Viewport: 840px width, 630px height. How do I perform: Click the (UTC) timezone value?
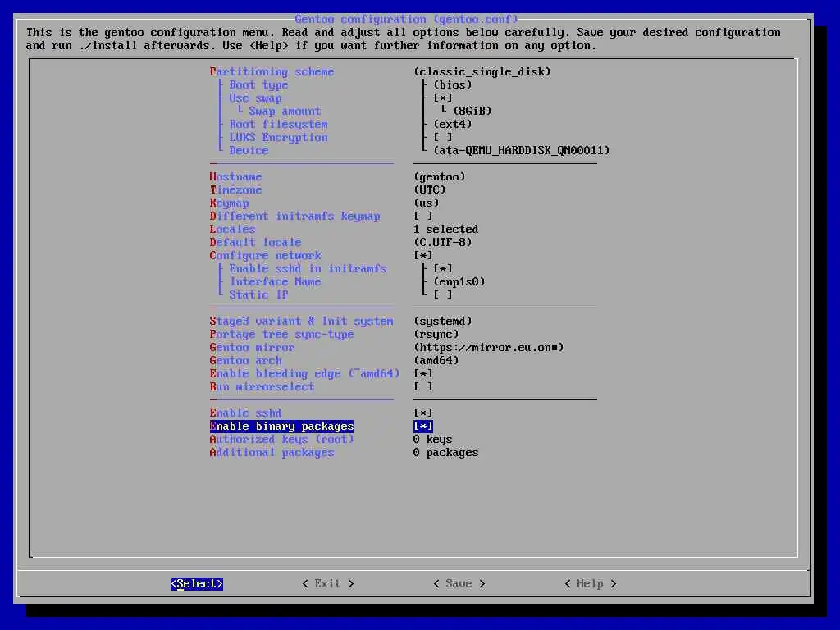click(430, 189)
